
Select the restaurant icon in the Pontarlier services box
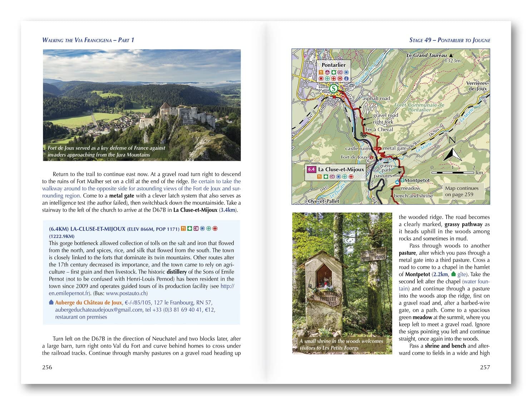point(321,72)
